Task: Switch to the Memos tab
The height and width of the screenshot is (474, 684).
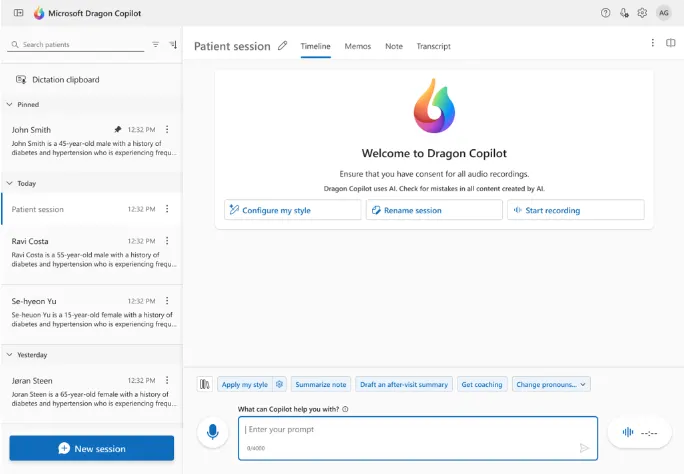Action: [x=358, y=46]
